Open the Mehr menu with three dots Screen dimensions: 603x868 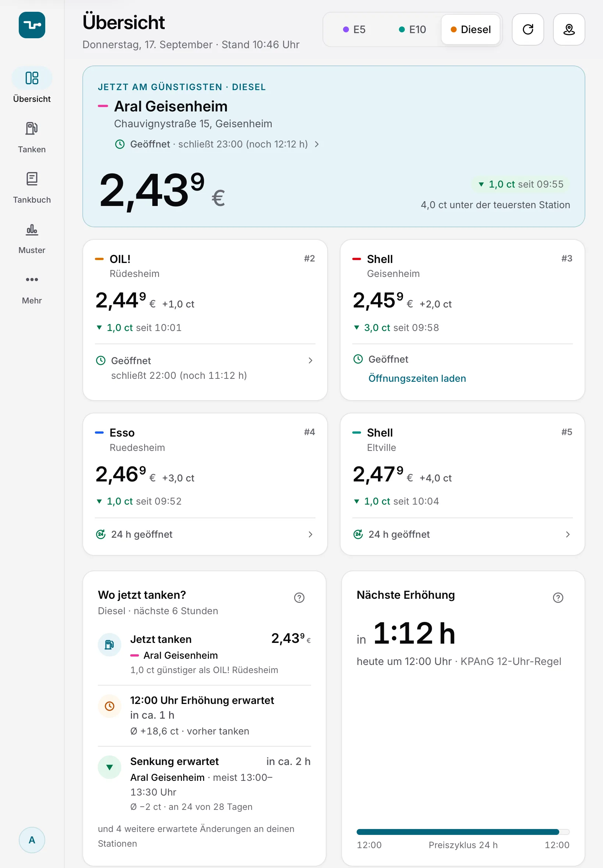[x=32, y=288]
